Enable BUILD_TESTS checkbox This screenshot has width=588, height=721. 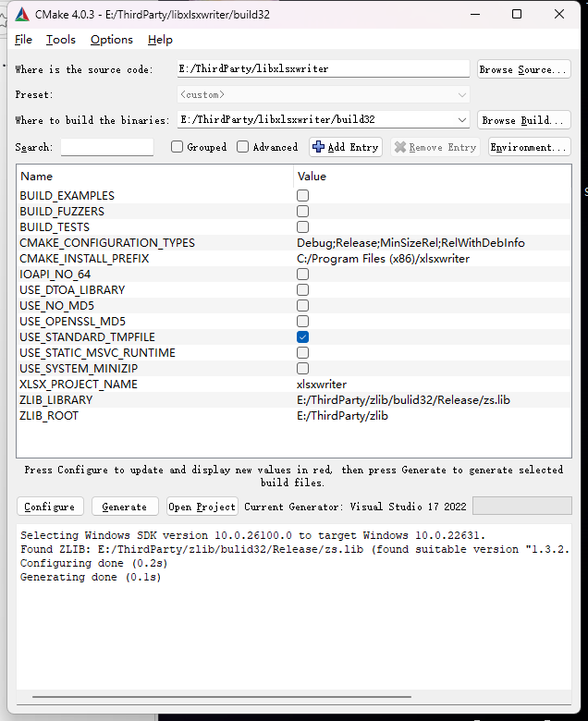click(x=302, y=227)
